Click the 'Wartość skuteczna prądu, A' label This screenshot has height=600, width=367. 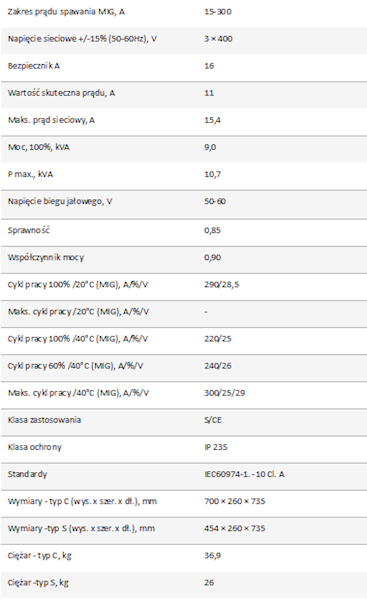[x=61, y=93]
